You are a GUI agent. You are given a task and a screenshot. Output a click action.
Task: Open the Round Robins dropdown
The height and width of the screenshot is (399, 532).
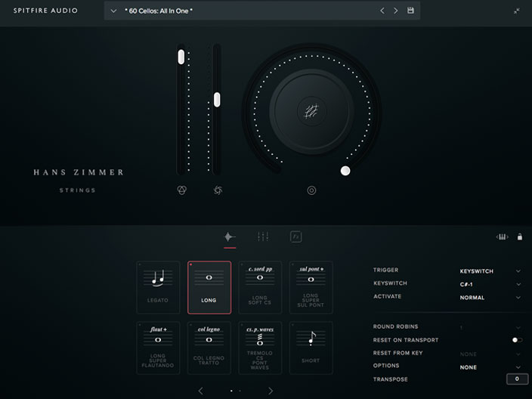[x=490, y=327]
